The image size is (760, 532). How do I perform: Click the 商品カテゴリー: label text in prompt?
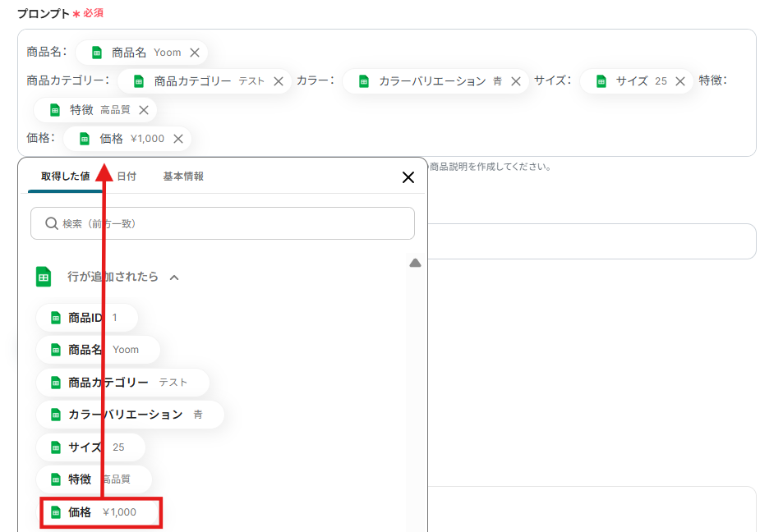coord(68,80)
